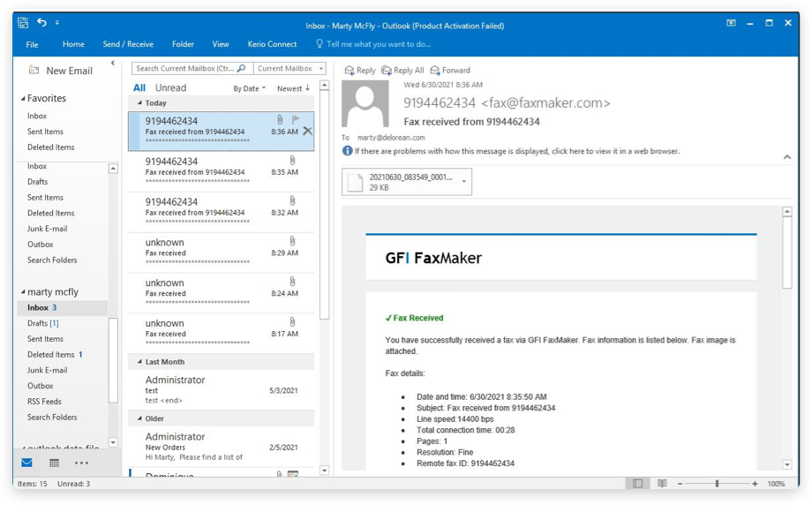
Task: Click the Tell me what you want field
Action: 374,44
